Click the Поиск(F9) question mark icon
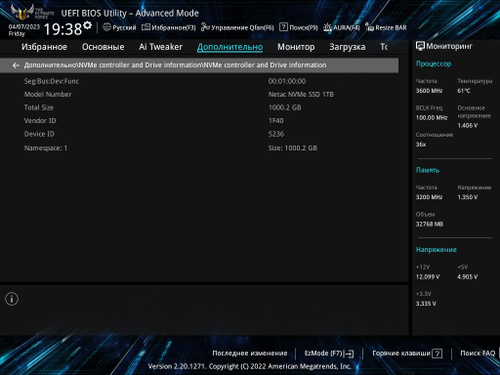500x375 pixels. [x=283, y=27]
